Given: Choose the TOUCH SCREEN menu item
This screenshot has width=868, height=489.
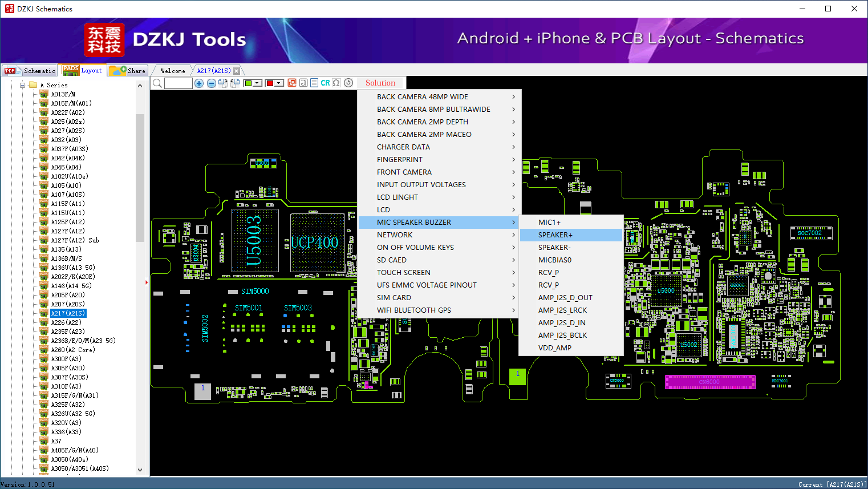Looking at the screenshot, I should 438,273.
